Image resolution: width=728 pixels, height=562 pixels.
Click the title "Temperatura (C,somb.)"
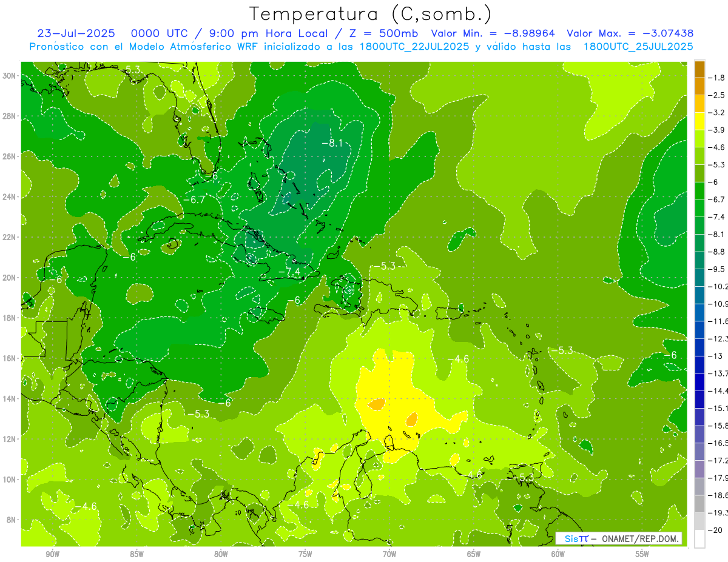pyautogui.click(x=371, y=14)
